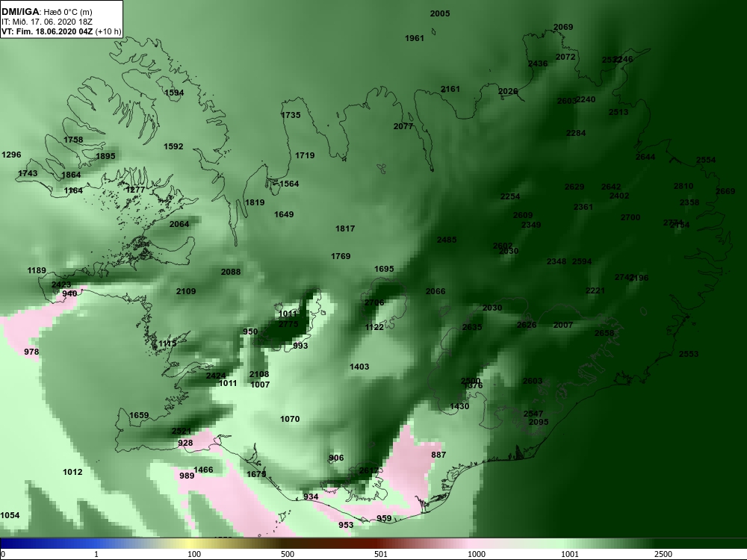747x560 pixels.
Task: Click the 1769 height value
Action: (x=341, y=256)
